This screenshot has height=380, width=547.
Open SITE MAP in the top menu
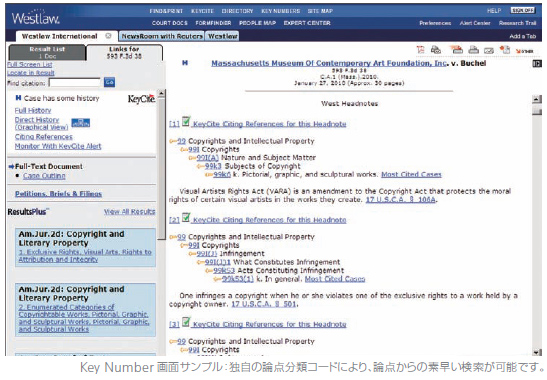(320, 11)
